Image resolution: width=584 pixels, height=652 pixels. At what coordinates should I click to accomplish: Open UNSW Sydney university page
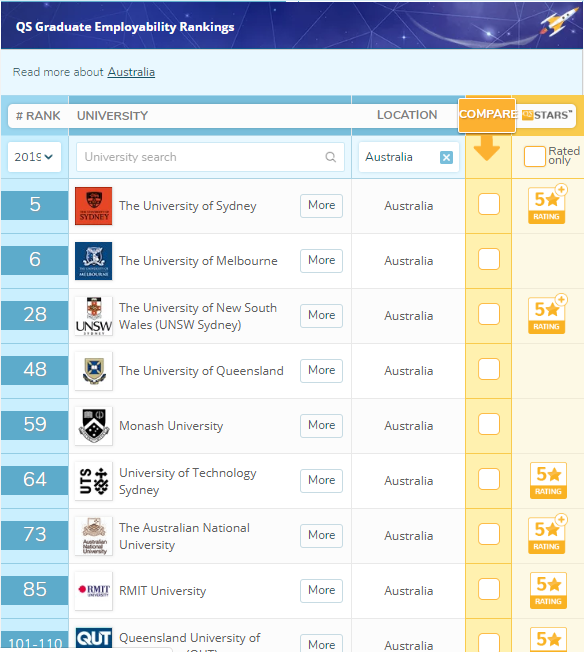point(198,316)
